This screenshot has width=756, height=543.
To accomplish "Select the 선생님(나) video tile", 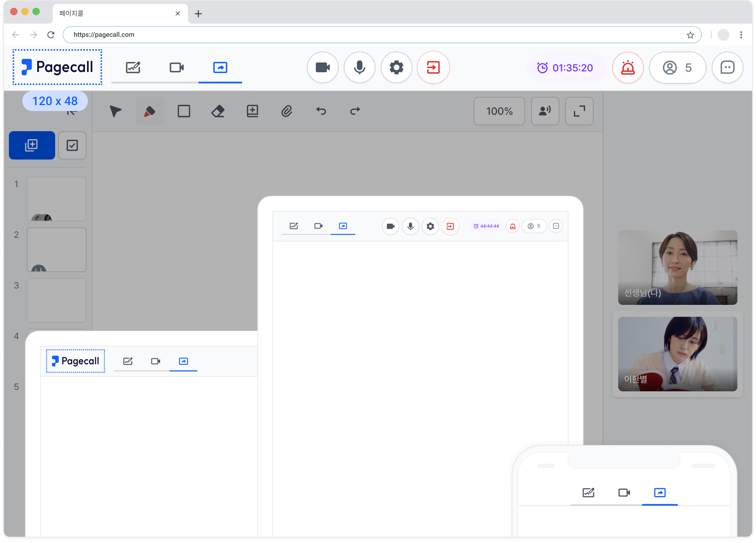I will click(678, 268).
